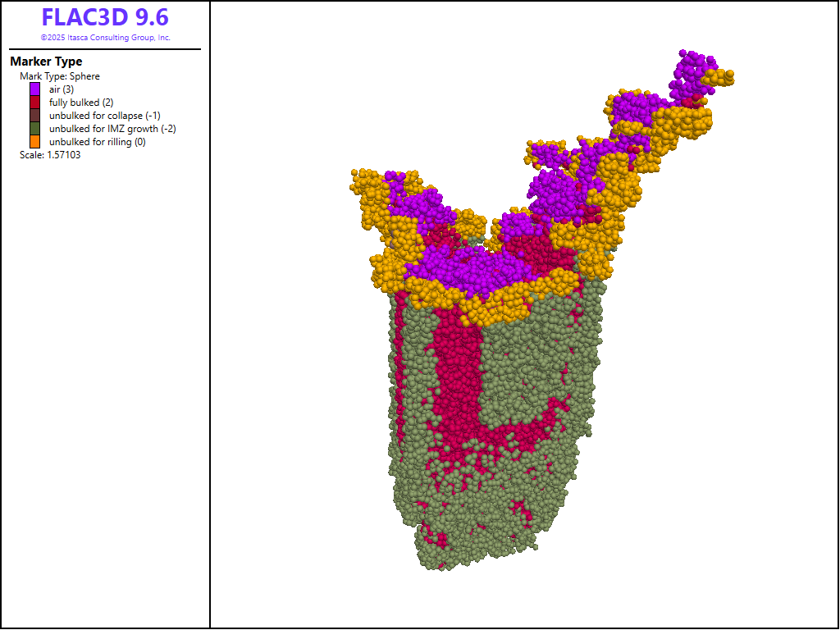Select the unbulked for collapse (-1) swatch
840x630 pixels.
click(x=35, y=116)
